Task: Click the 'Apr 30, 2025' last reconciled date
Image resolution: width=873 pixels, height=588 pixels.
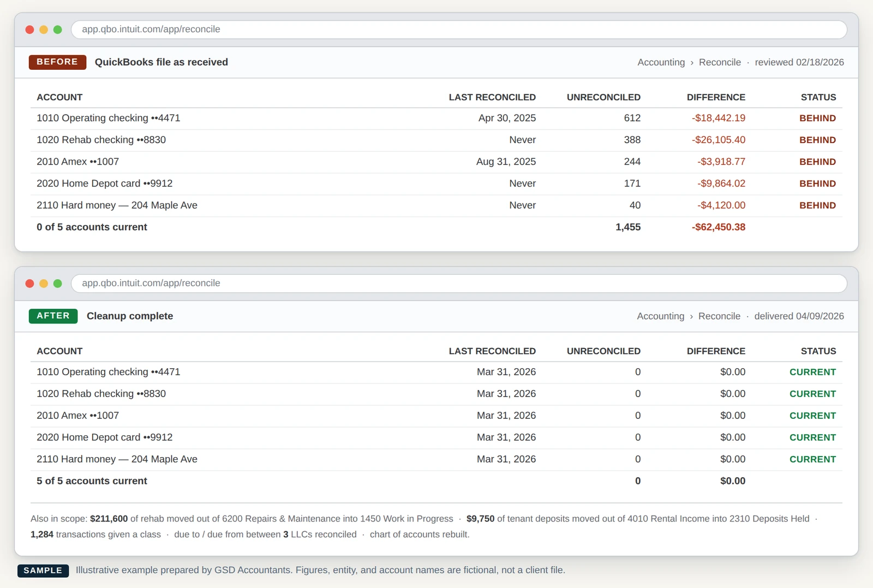Action: click(507, 118)
